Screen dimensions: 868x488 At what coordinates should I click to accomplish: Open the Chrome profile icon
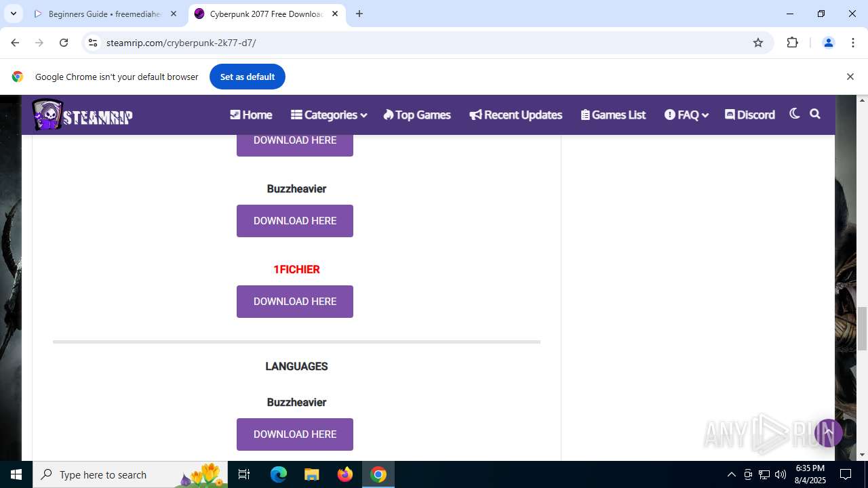828,43
